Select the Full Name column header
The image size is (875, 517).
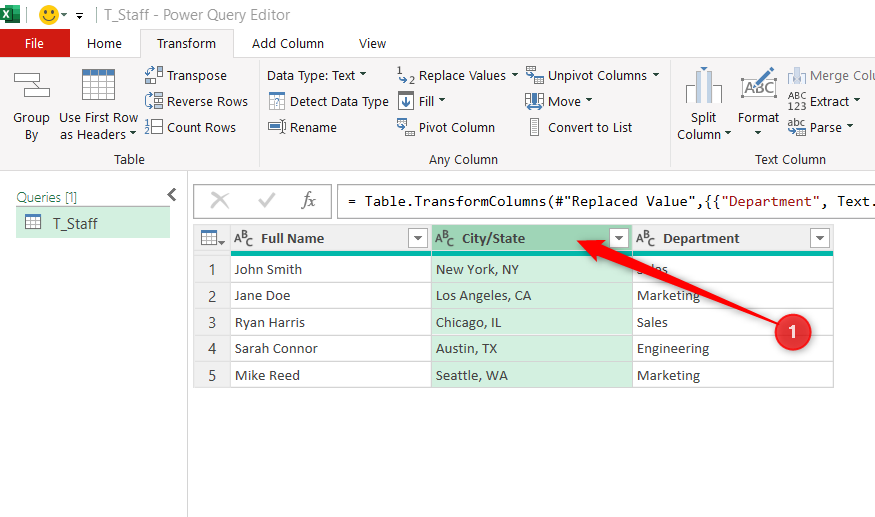tap(331, 238)
